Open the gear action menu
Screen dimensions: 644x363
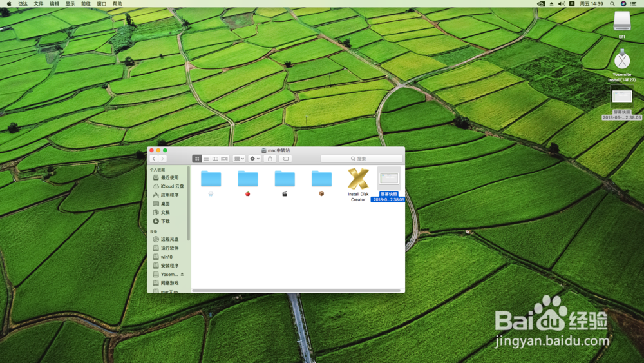click(254, 159)
